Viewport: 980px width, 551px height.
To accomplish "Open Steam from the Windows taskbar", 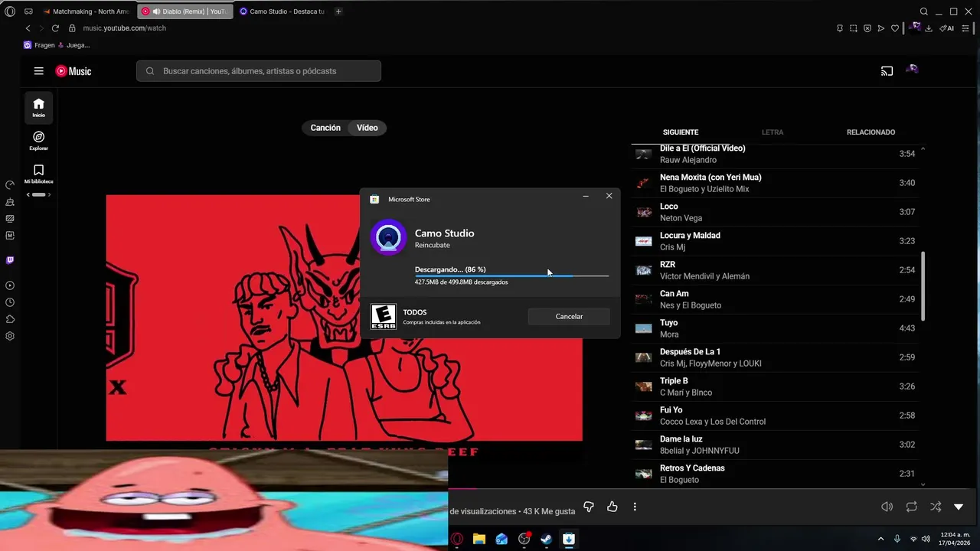I will point(547,539).
